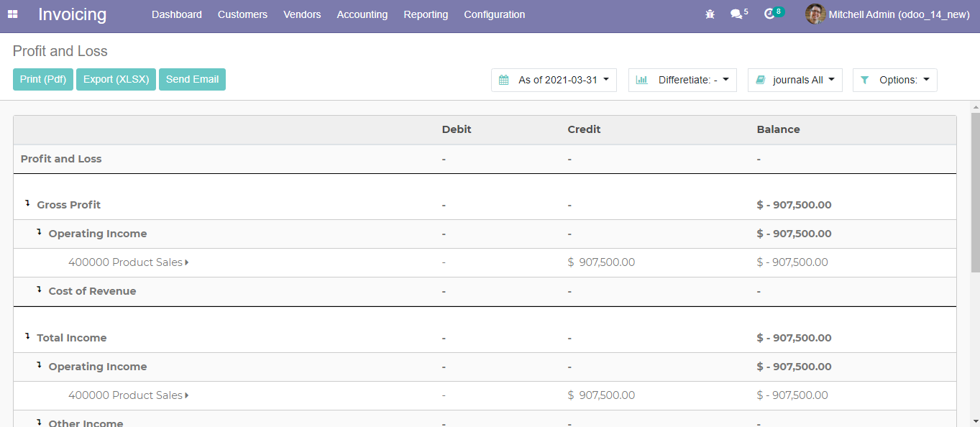
Task: Open the Options filter dropdown
Action: [x=894, y=80]
